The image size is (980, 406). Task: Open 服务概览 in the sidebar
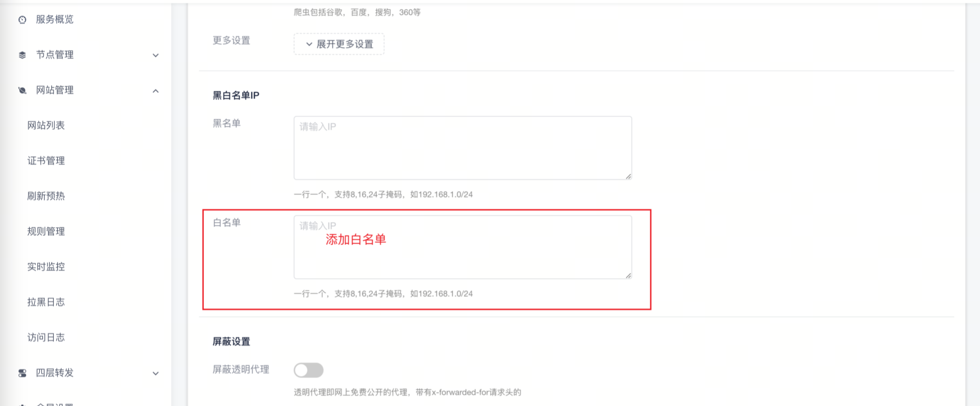pyautogui.click(x=55, y=19)
